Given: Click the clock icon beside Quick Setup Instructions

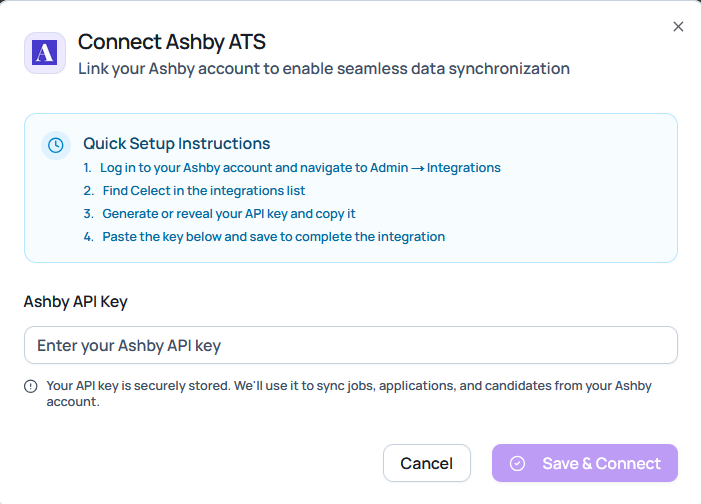Looking at the screenshot, I should pyautogui.click(x=56, y=145).
